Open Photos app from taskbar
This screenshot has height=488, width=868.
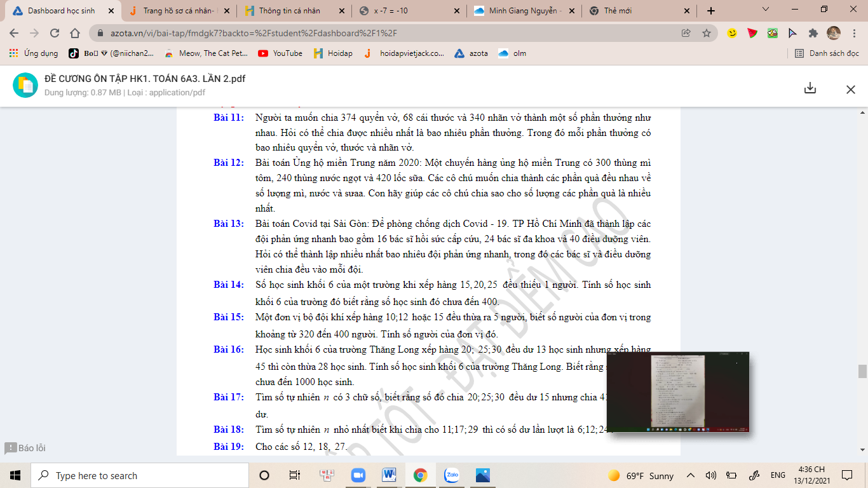pyautogui.click(x=483, y=475)
